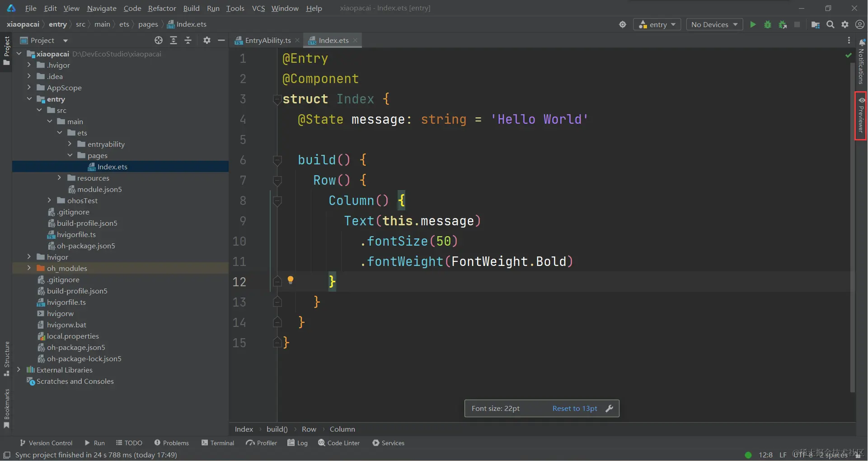This screenshot has height=461, width=868.
Task: Toggle the Version Control tool window
Action: click(x=46, y=443)
